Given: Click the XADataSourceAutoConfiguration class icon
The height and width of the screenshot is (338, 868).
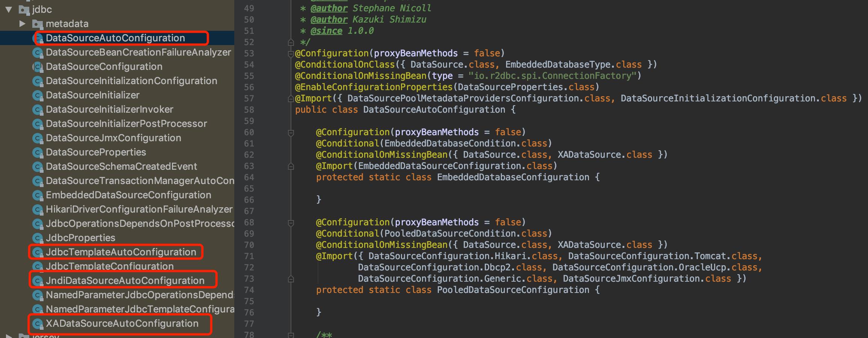Looking at the screenshot, I should 38,324.
